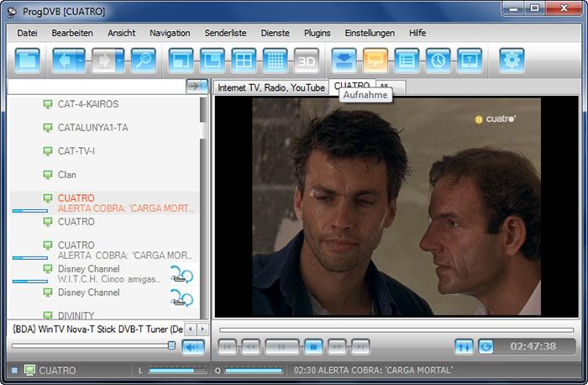
Task: Open the Hilfe menu
Action: (417, 33)
